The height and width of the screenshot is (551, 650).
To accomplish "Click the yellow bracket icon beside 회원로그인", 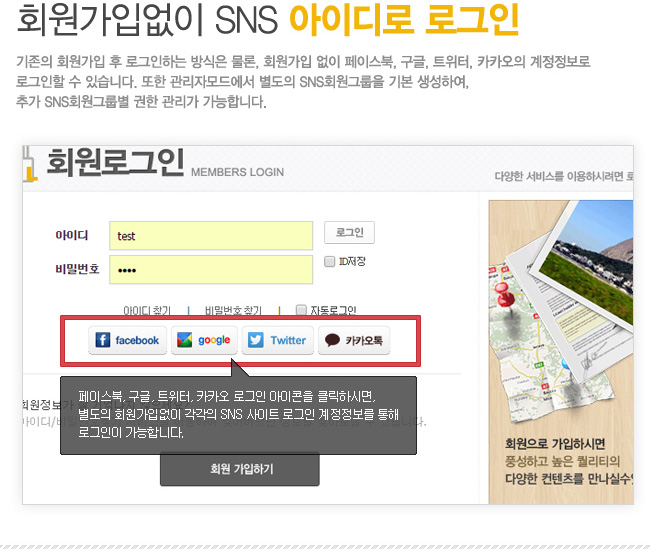I will (29, 165).
